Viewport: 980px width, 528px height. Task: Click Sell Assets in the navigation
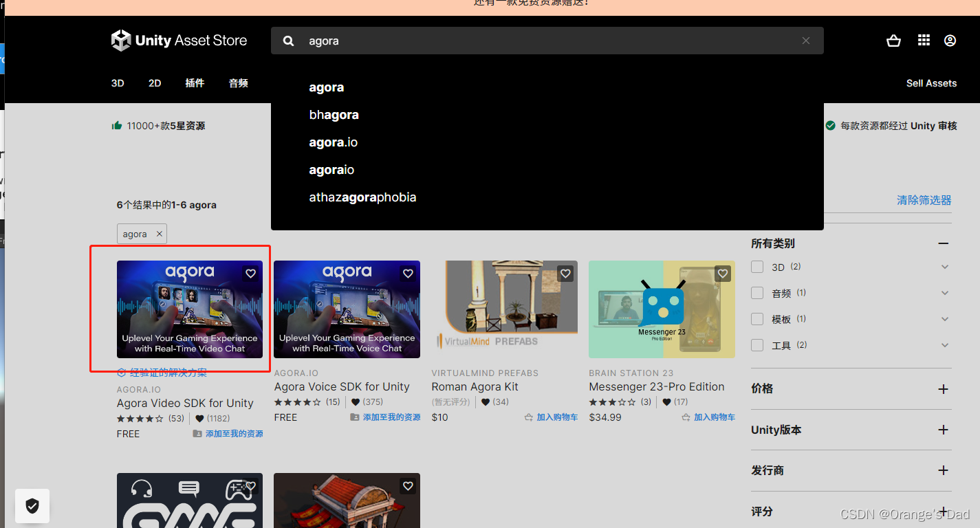(x=931, y=83)
